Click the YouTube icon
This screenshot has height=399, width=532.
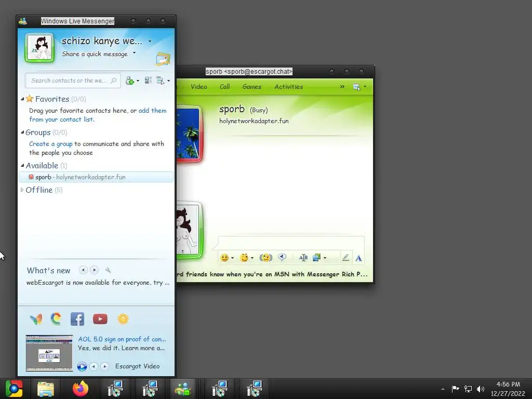100,319
